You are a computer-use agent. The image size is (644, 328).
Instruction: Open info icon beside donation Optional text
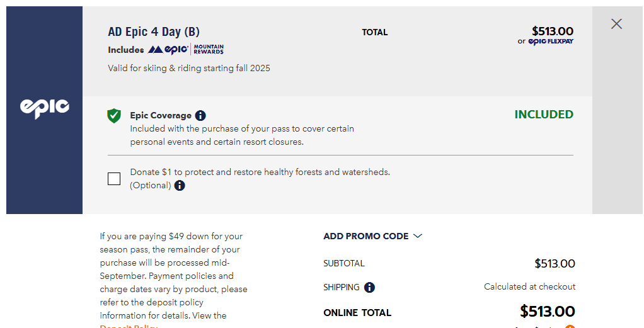[180, 186]
